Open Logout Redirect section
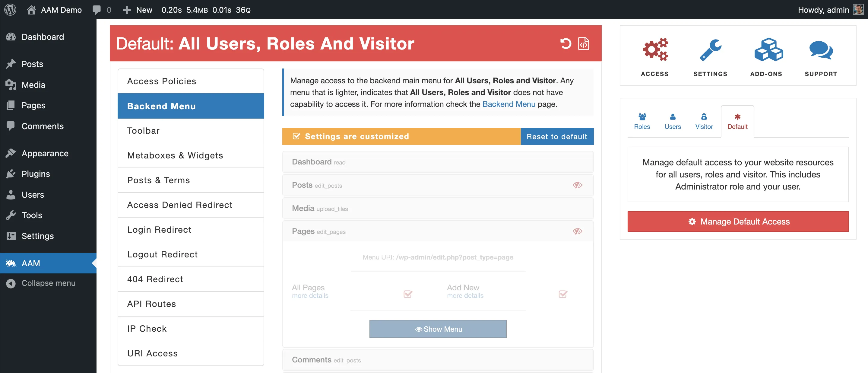The image size is (868, 373). 191,254
